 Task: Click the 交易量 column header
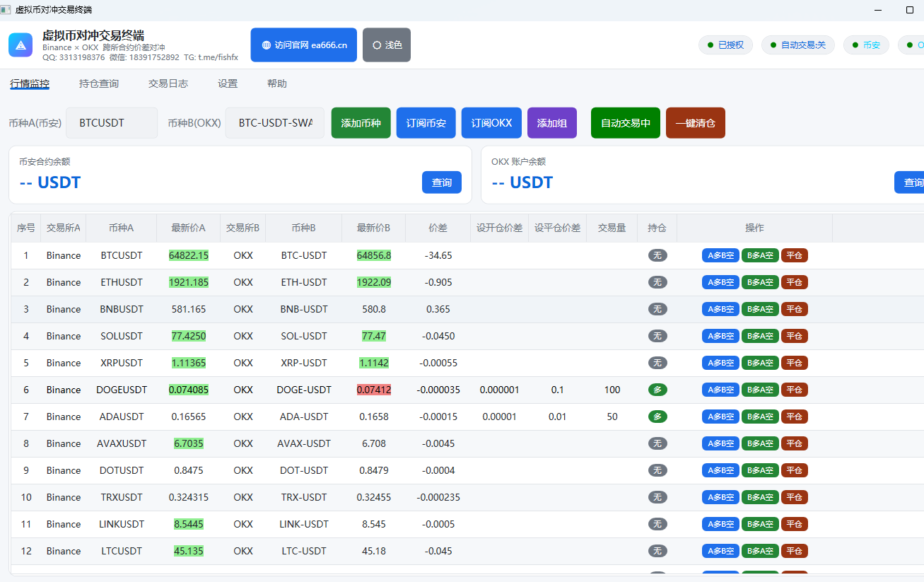coord(612,228)
